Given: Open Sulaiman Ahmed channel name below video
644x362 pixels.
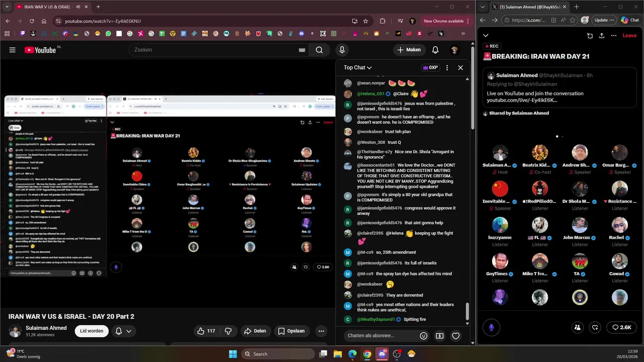Looking at the screenshot, I should 46,328.
